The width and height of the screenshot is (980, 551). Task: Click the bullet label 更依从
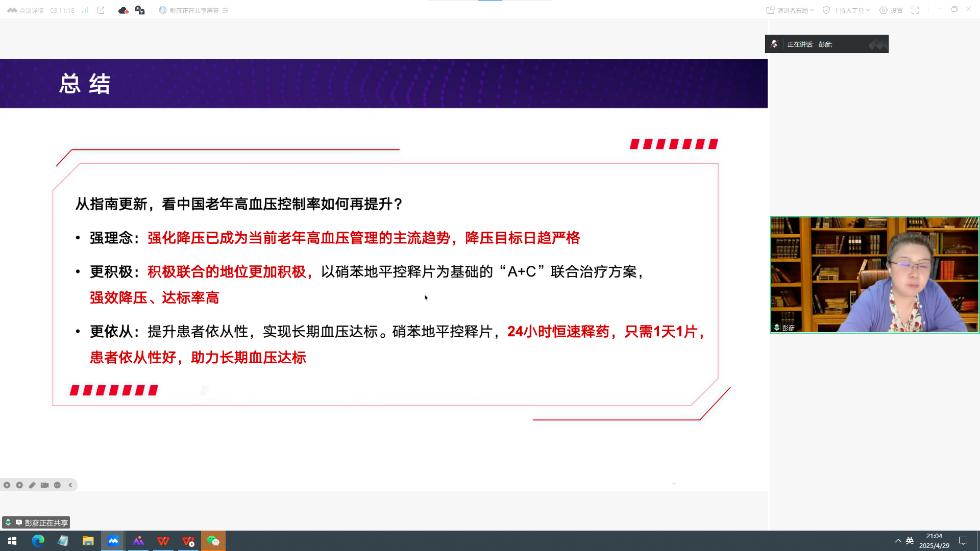(x=111, y=332)
